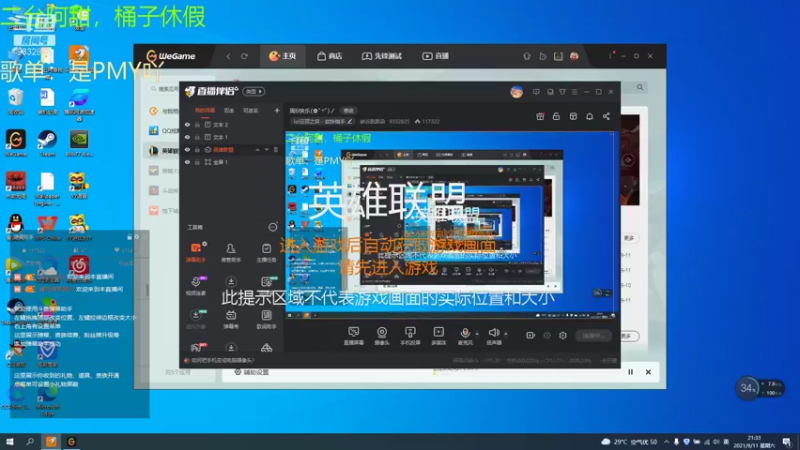This screenshot has width=800, height=450.
Task: Open 辅助设置 in the WeGame bottom bar
Action: (x=252, y=372)
